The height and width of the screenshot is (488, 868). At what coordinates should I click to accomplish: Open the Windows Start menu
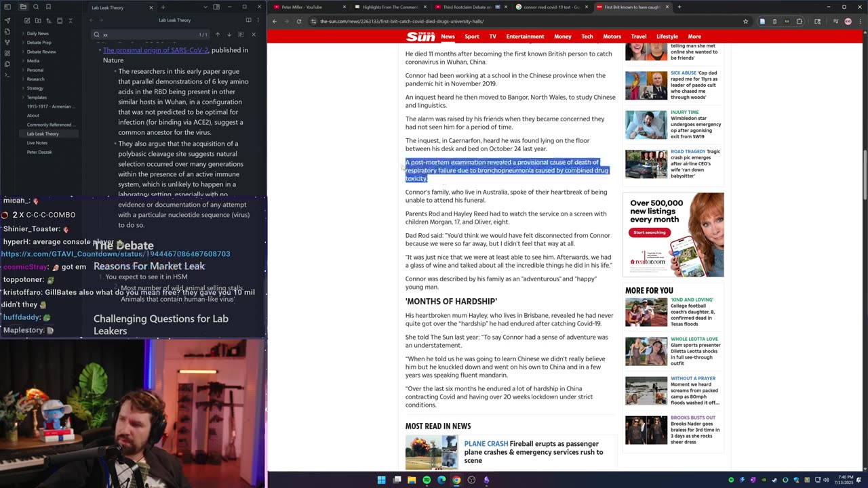tap(381, 480)
